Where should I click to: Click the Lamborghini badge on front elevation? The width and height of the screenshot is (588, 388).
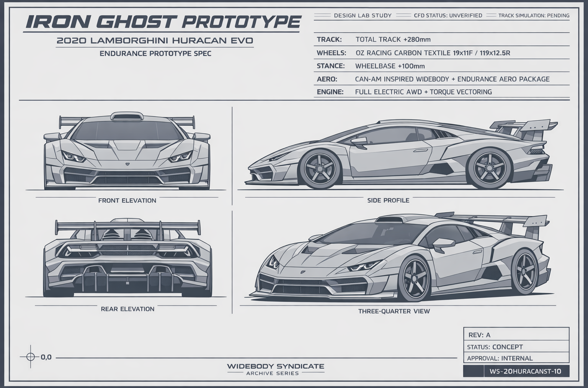tap(127, 164)
